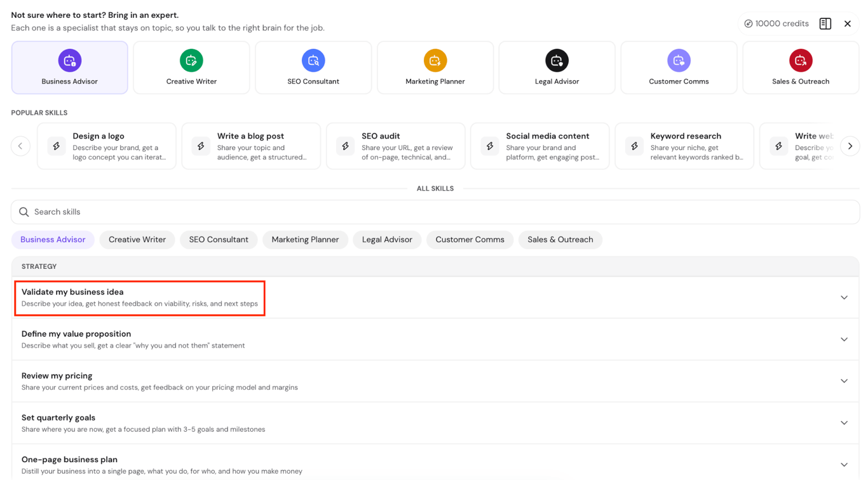Select the Legal Advisor filter chip
Screen dimensions: 868x480
[x=387, y=240]
